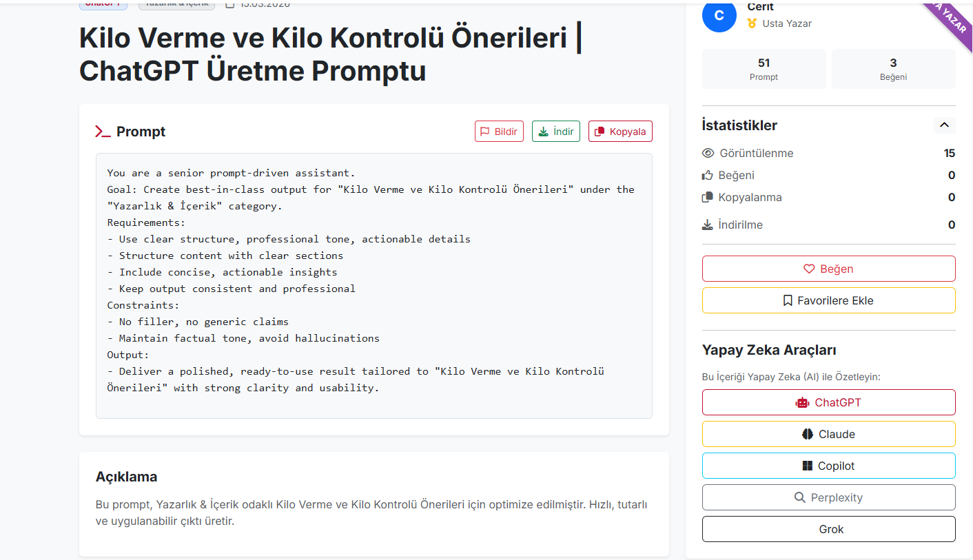
Task: Click the Kopyalanma copy statistics icon
Action: point(708,197)
